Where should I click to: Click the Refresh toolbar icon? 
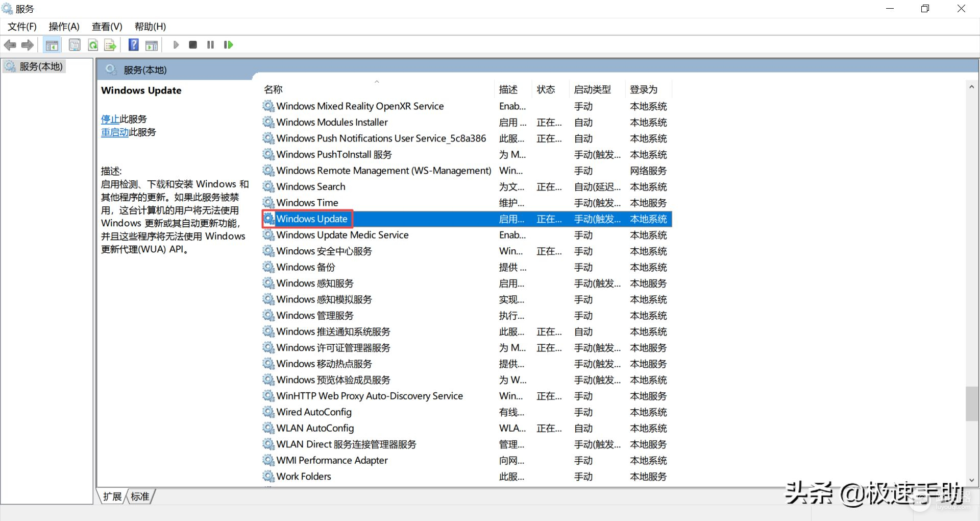[93, 45]
